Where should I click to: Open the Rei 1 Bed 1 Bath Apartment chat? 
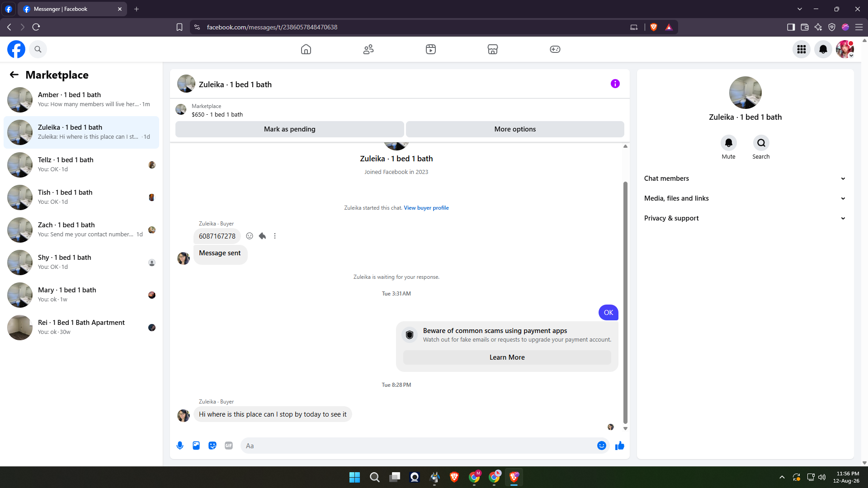coord(81,328)
